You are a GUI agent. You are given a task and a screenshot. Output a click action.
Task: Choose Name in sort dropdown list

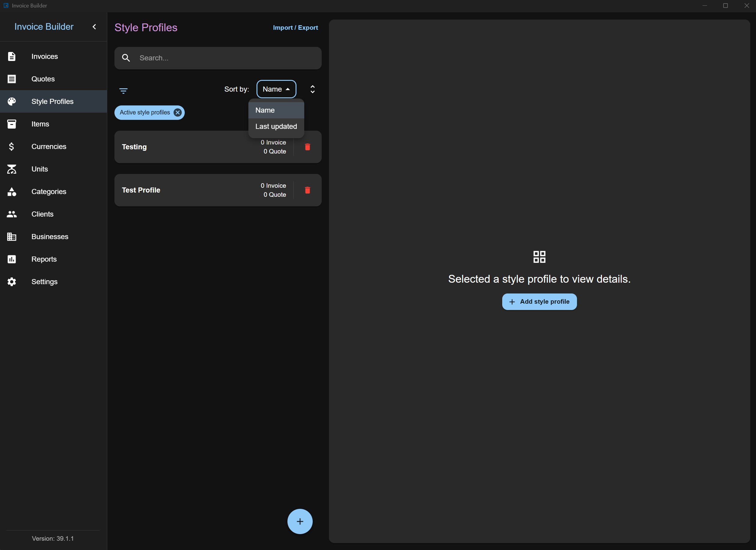tap(276, 110)
